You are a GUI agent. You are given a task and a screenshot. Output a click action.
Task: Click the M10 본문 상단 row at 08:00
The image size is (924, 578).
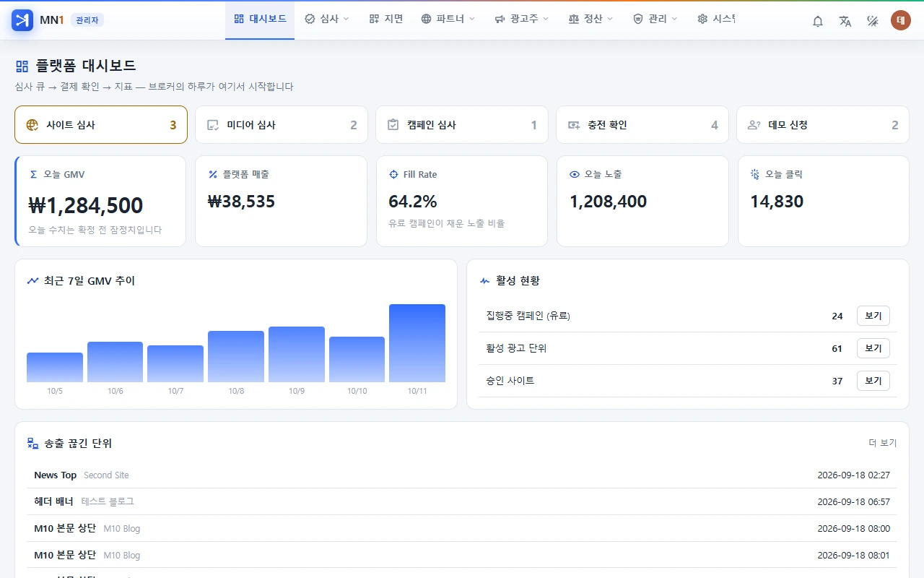462,528
